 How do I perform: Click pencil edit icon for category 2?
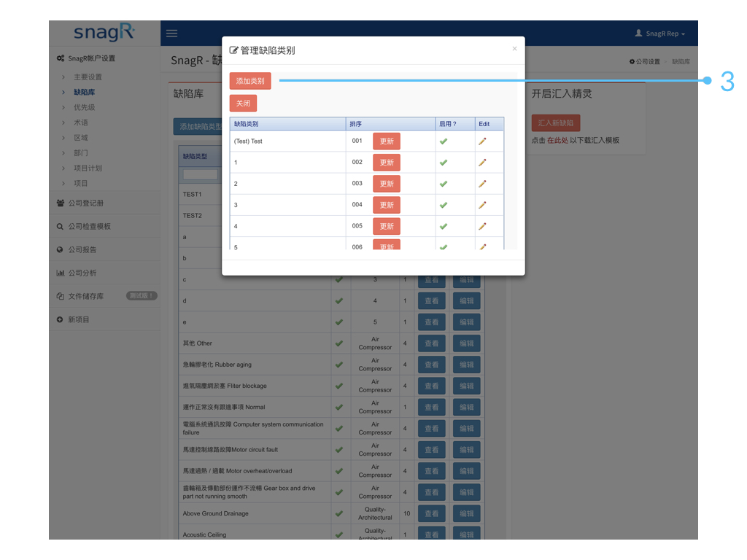(482, 183)
